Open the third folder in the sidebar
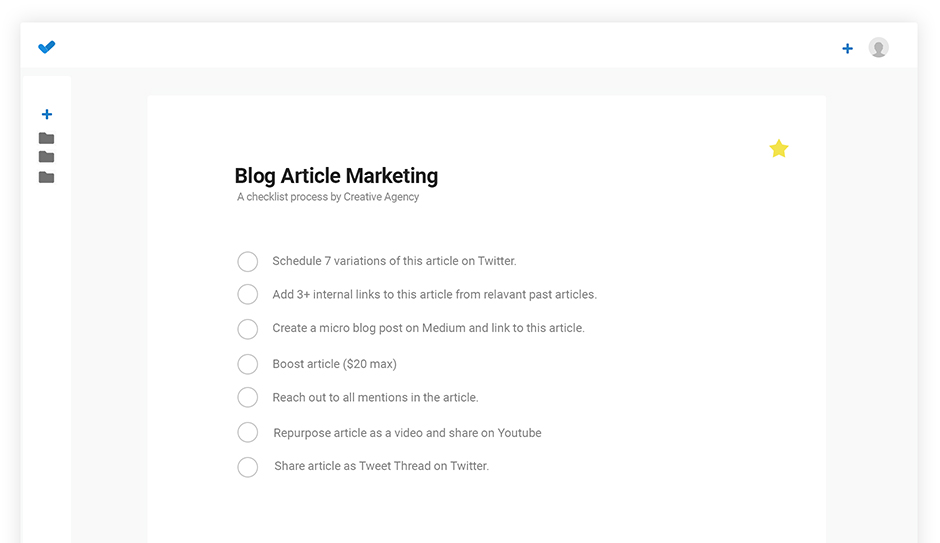The width and height of the screenshot is (940, 543). [46, 177]
